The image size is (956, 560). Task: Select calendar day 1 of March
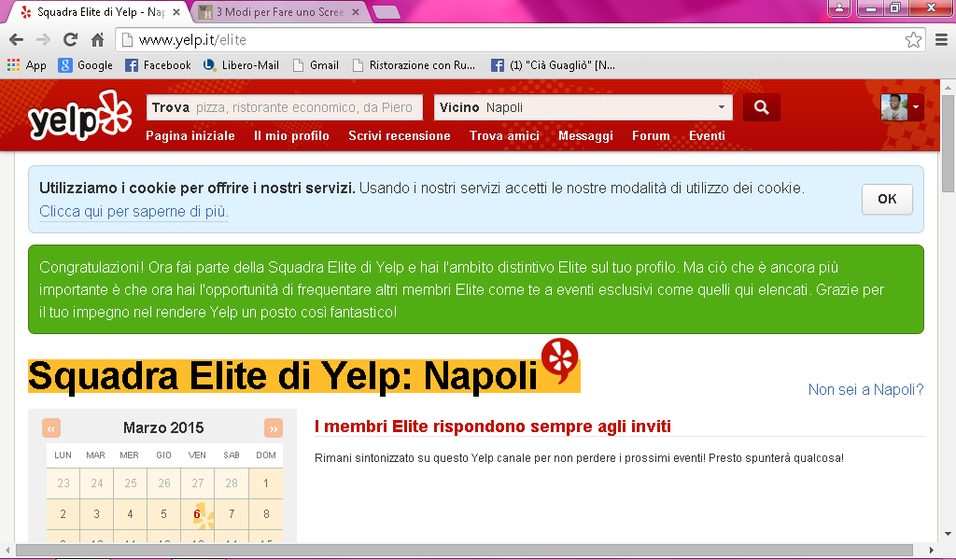click(x=266, y=483)
